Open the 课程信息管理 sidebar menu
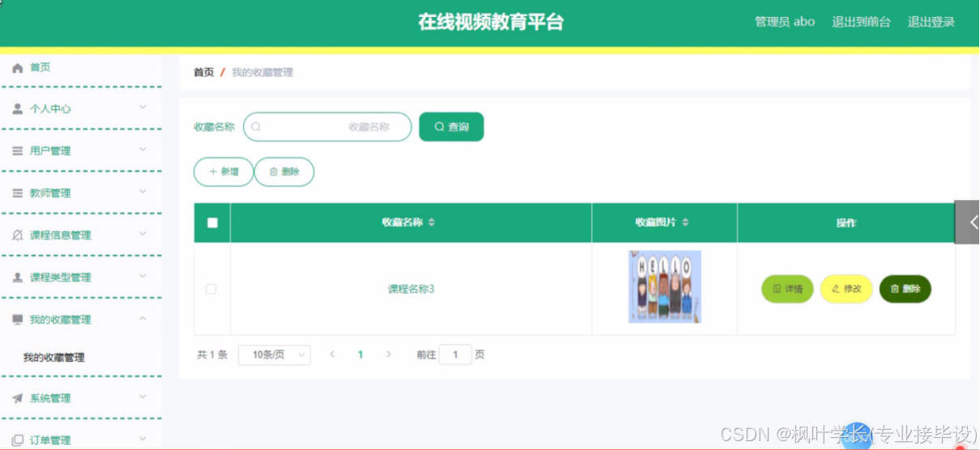Image resolution: width=980 pixels, height=450 pixels. pyautogui.click(x=81, y=235)
